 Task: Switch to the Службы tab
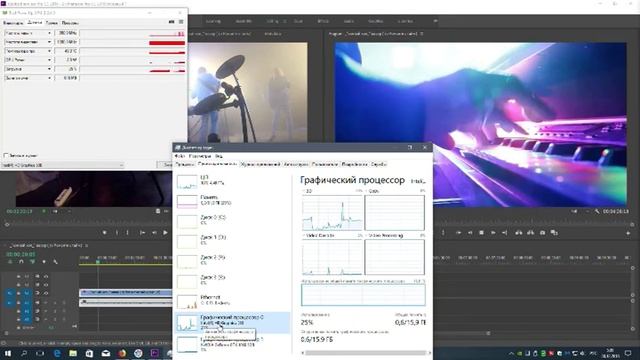[378, 164]
